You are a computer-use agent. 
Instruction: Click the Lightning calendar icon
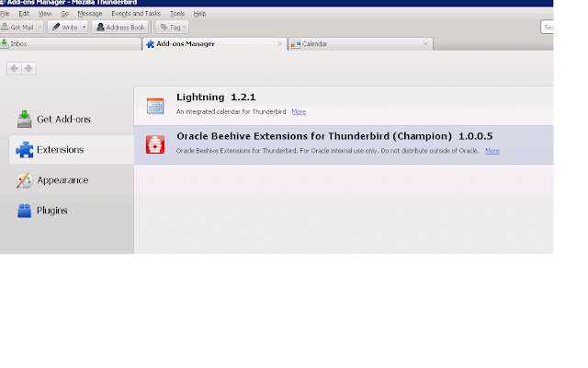click(x=155, y=106)
